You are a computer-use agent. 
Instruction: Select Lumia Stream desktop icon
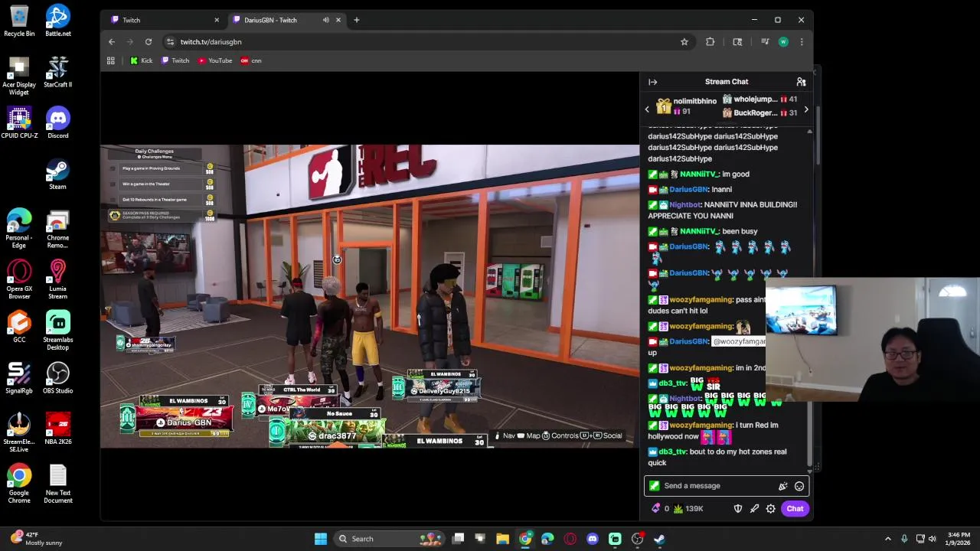click(x=58, y=280)
